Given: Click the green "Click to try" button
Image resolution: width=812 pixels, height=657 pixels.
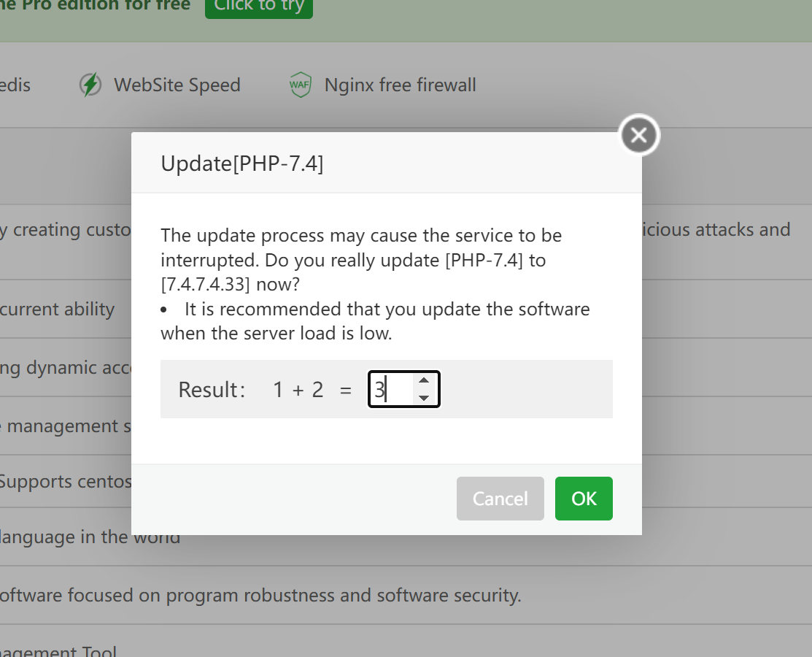Looking at the screenshot, I should click(258, 7).
